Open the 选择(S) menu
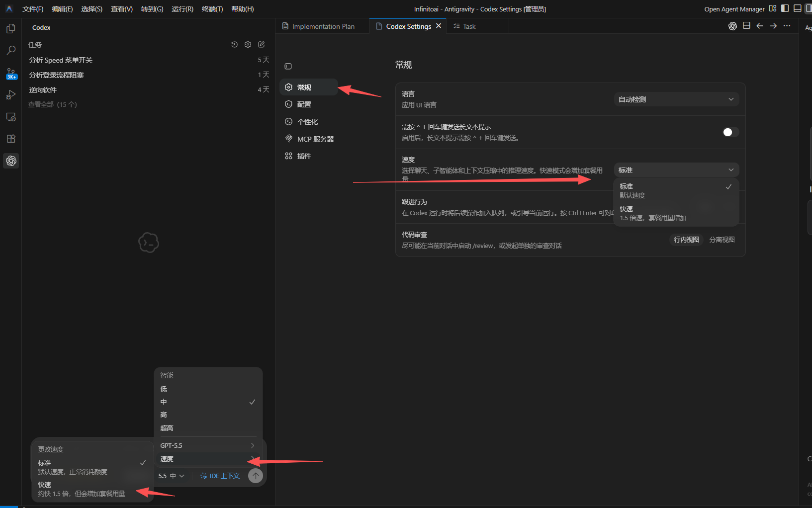812x508 pixels. pyautogui.click(x=91, y=9)
